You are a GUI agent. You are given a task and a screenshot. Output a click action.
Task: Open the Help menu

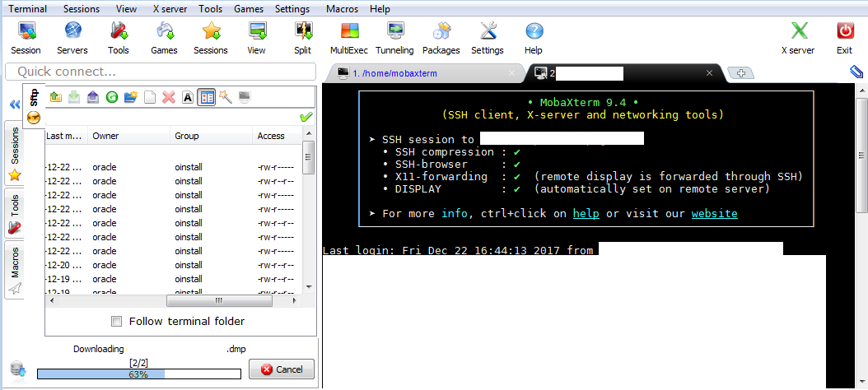tap(380, 9)
